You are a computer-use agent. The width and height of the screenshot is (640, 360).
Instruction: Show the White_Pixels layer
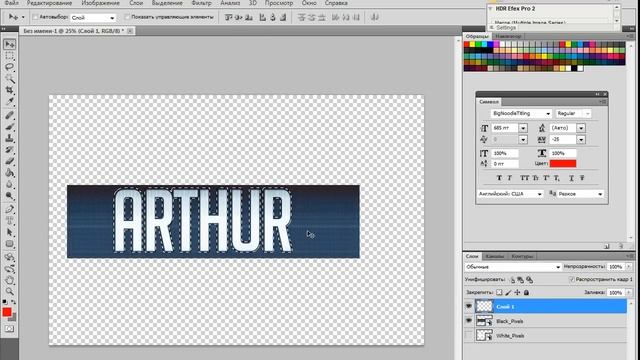[x=469, y=336]
